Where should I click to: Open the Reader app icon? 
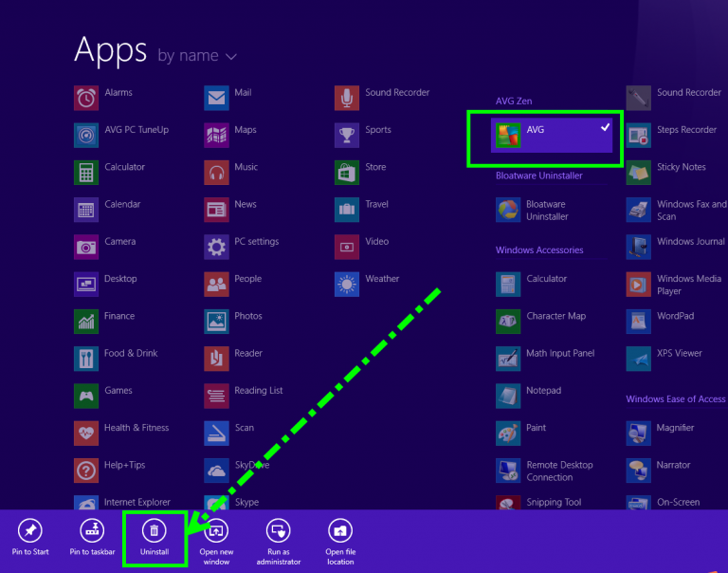(x=216, y=359)
